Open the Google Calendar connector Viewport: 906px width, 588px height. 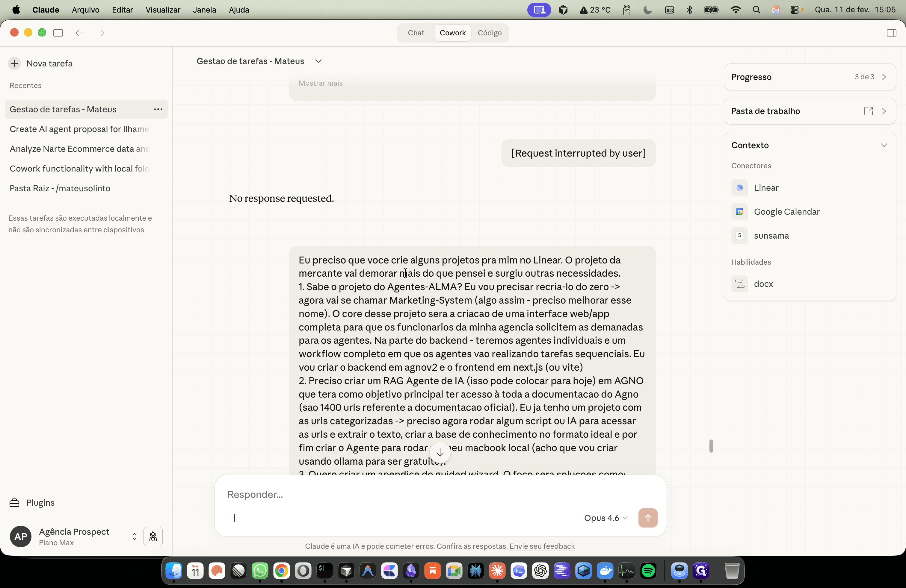pos(775,212)
